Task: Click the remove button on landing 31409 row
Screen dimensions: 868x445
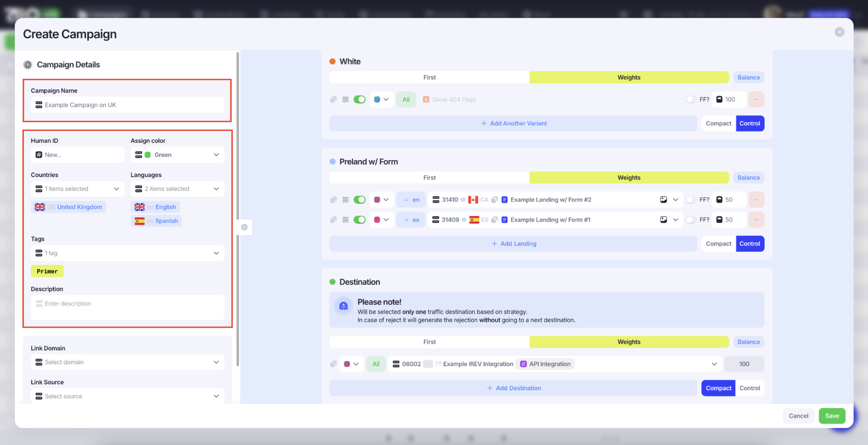Action: (x=756, y=220)
